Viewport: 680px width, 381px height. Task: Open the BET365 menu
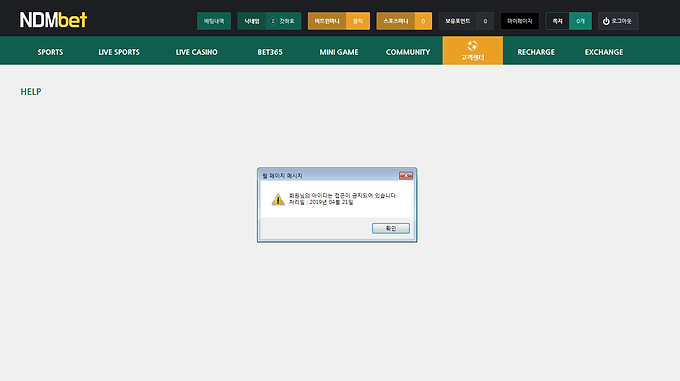click(270, 52)
